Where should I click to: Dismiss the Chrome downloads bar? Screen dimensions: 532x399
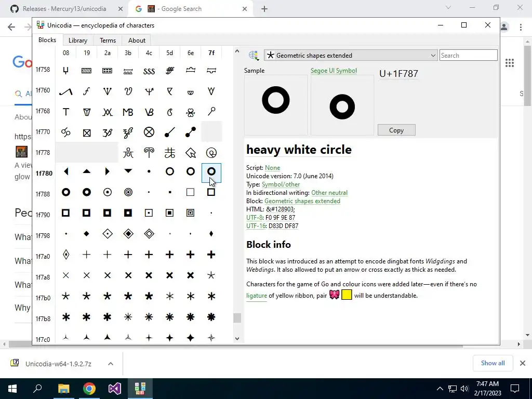(x=523, y=363)
